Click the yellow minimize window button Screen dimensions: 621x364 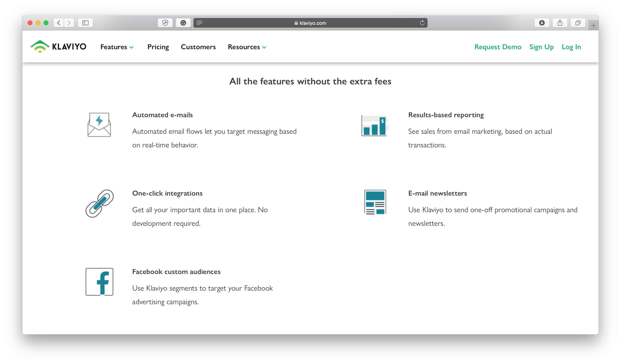[x=38, y=23]
